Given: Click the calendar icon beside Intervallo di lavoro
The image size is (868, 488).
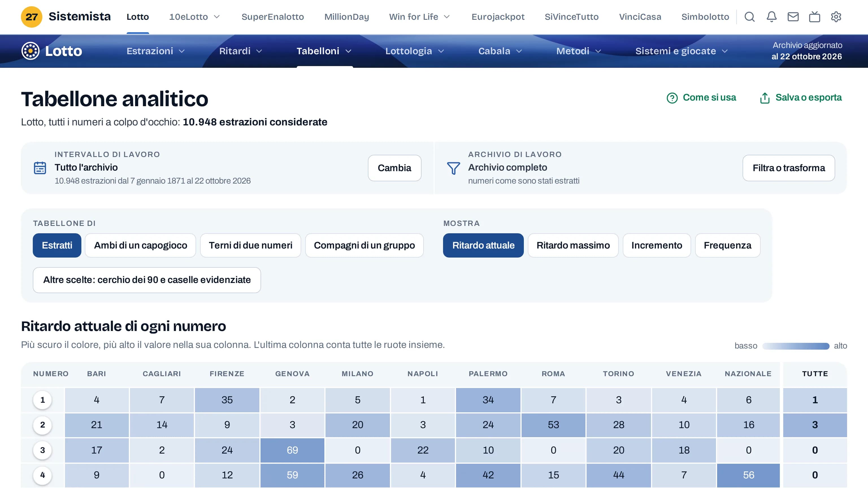Looking at the screenshot, I should pyautogui.click(x=40, y=168).
